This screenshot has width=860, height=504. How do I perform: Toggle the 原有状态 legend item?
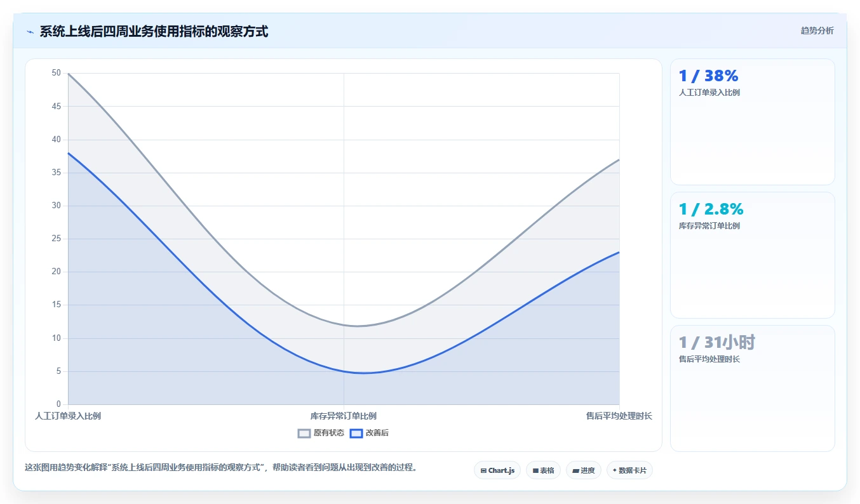coord(321,433)
